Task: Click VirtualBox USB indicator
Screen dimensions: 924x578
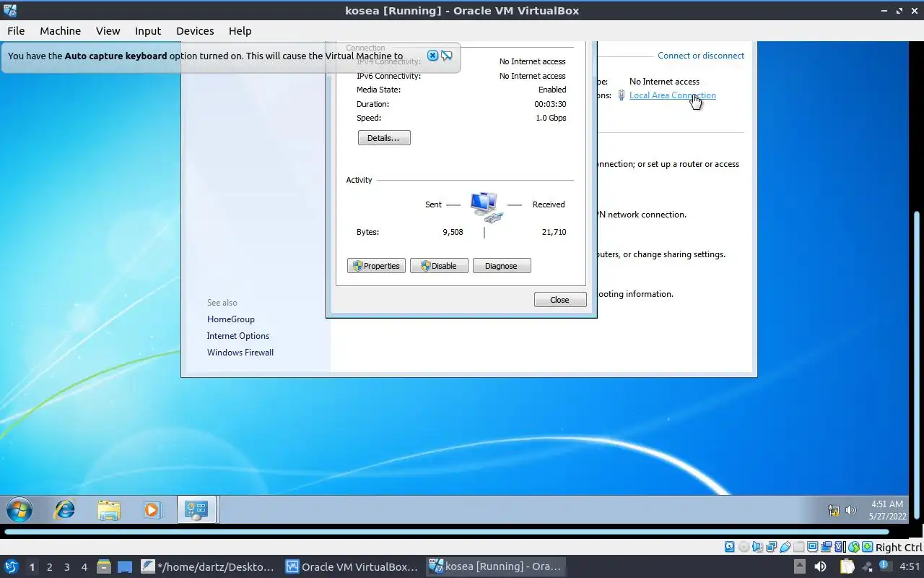Action: [x=785, y=548]
